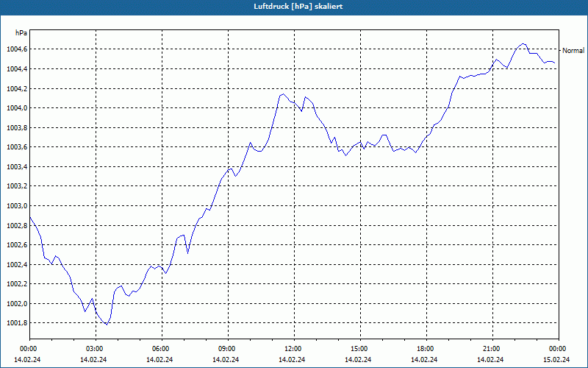Screen dimensions: 588x368
Task: Select the 1002,8 y-axis label
Action: point(16,226)
